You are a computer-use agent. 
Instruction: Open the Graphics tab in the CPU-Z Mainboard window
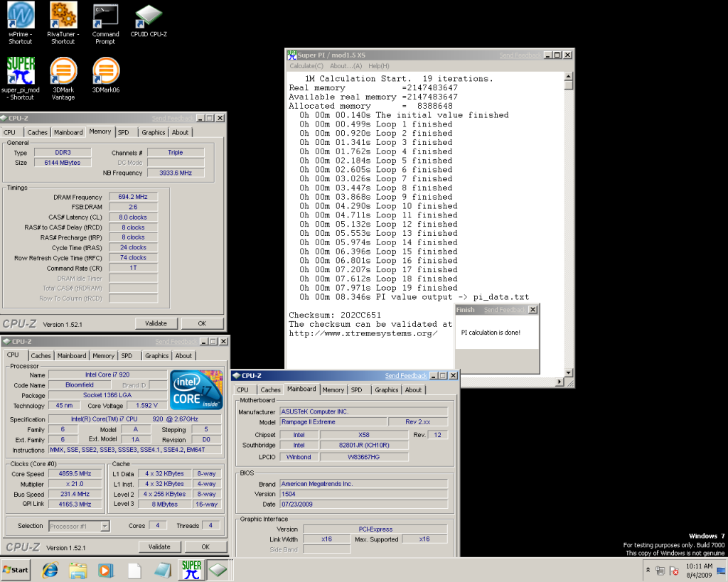click(x=386, y=390)
